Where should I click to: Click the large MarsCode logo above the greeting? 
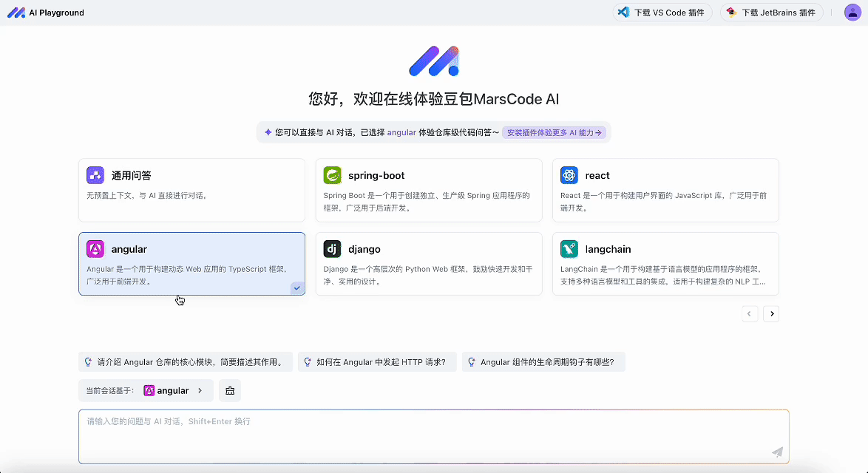(434, 61)
